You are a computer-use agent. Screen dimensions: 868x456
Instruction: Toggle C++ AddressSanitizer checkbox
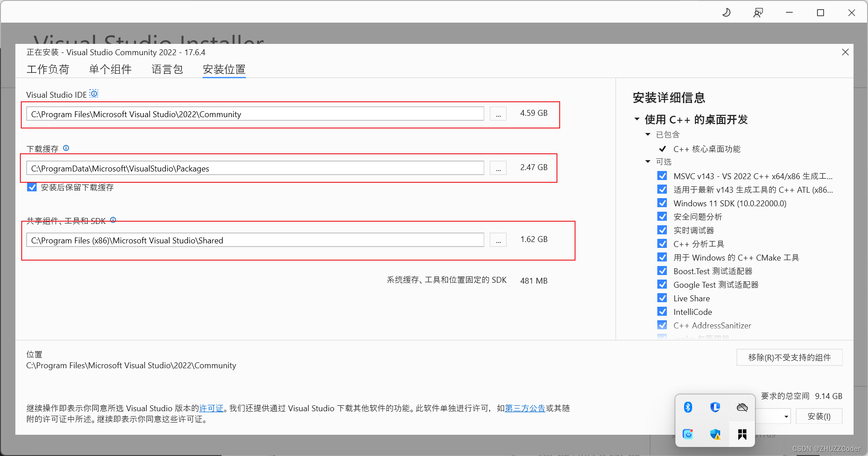coord(662,325)
